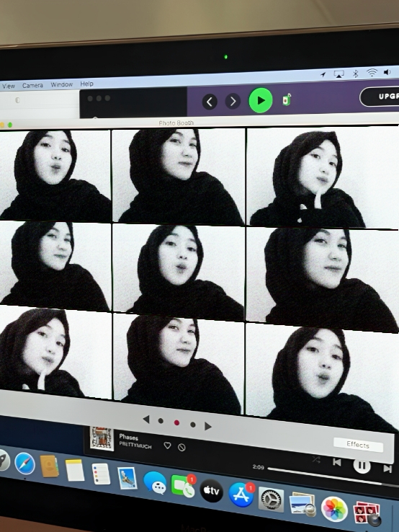Click the green play button in music player
This screenshot has height=532, width=399.
[261, 100]
